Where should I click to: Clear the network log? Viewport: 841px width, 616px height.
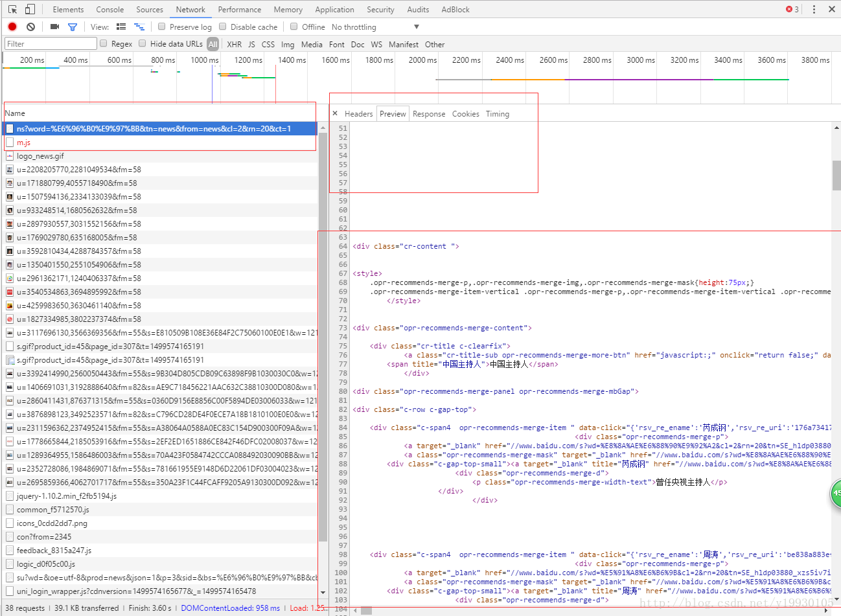(30, 27)
